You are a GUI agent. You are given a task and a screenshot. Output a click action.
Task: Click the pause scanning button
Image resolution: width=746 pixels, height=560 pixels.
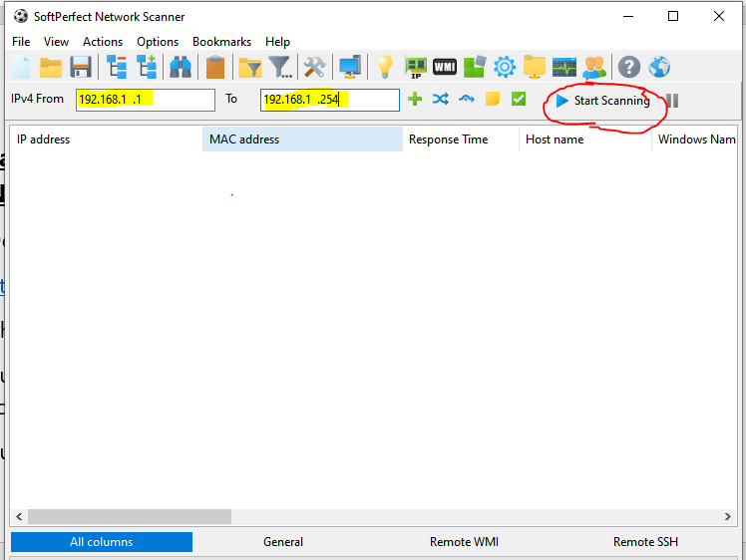[672, 101]
